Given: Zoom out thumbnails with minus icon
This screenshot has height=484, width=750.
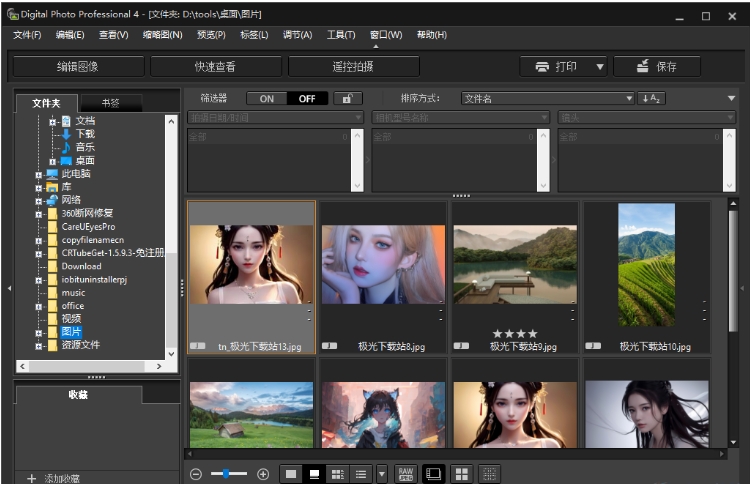Looking at the screenshot, I should click(x=196, y=474).
